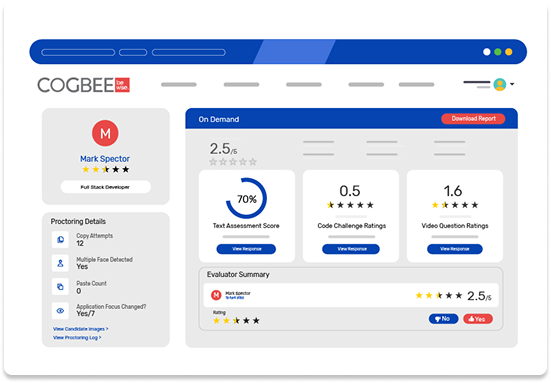This screenshot has width=551, height=383.
Task: Select the second navigation menu placeholder
Action: 241,84
